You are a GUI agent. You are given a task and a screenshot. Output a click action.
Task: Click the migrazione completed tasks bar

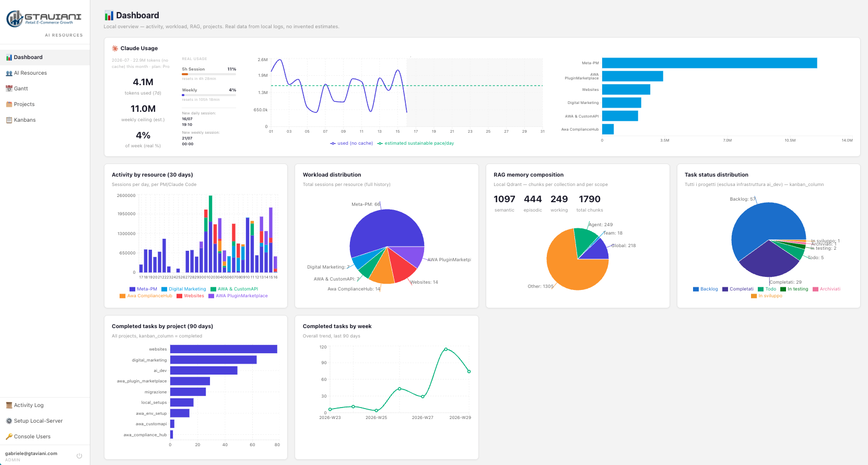[x=188, y=392]
